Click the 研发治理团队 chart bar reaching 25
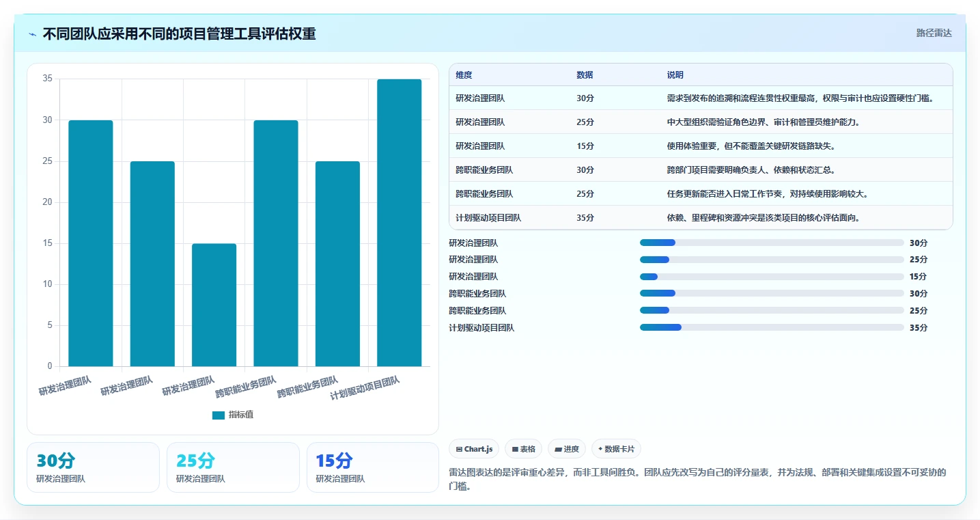980x520 pixels. coord(152,264)
